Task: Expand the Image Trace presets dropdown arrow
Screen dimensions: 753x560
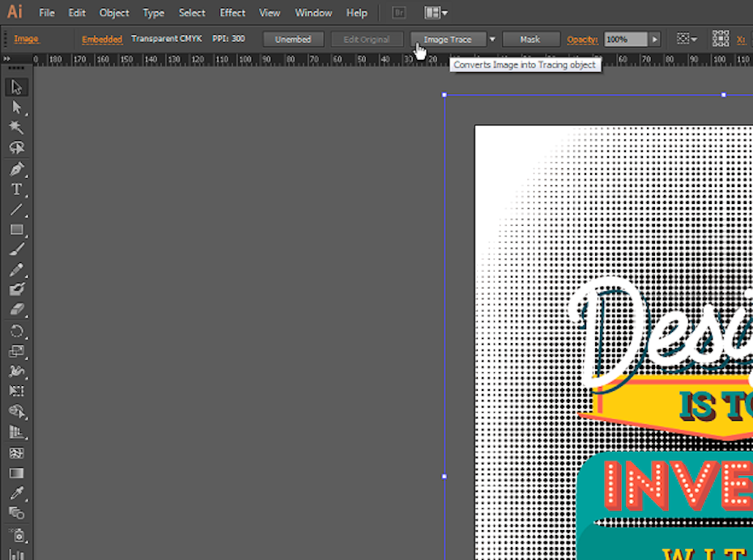Action: (491, 40)
